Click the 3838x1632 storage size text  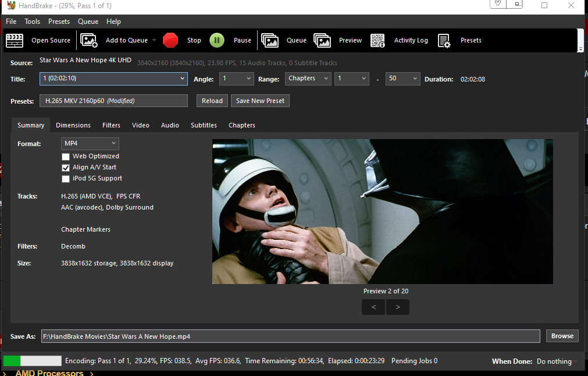coord(117,263)
